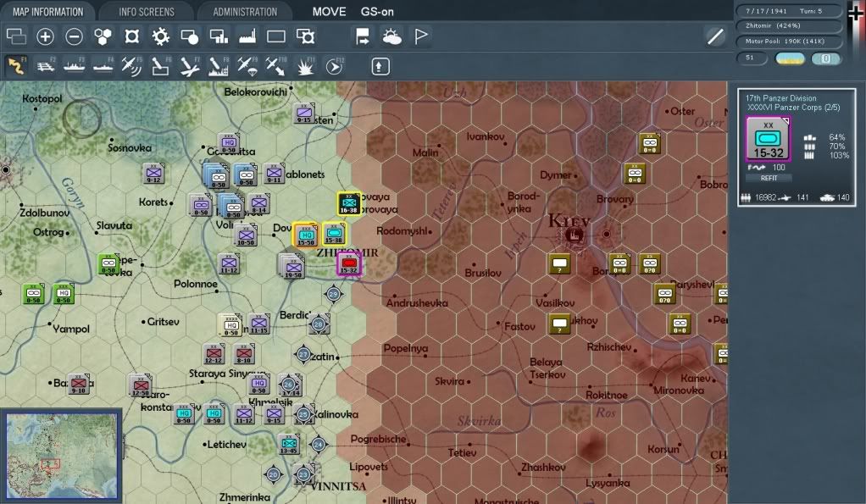This screenshot has width=866, height=504.
Task: Click the blue and yellow weather pill
Action: (x=790, y=58)
